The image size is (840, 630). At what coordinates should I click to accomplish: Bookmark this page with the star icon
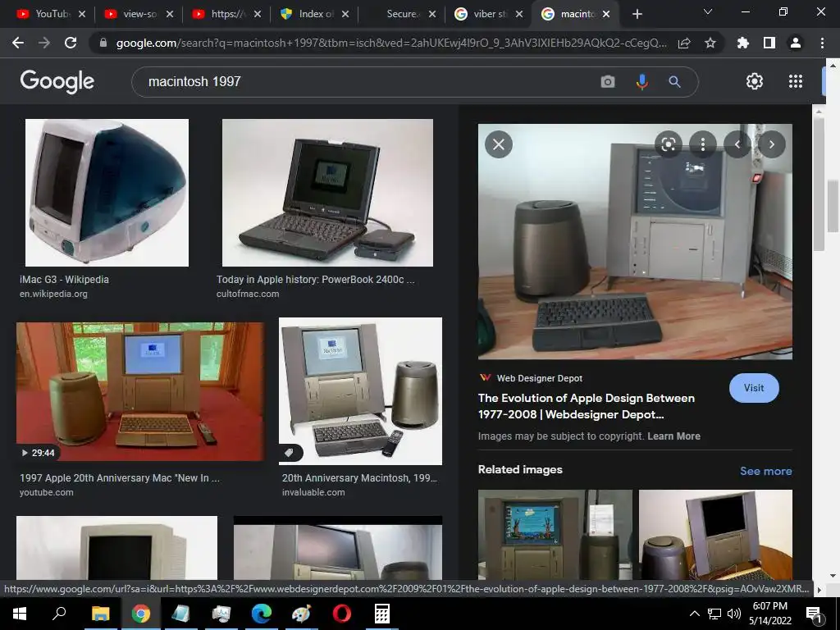point(710,43)
